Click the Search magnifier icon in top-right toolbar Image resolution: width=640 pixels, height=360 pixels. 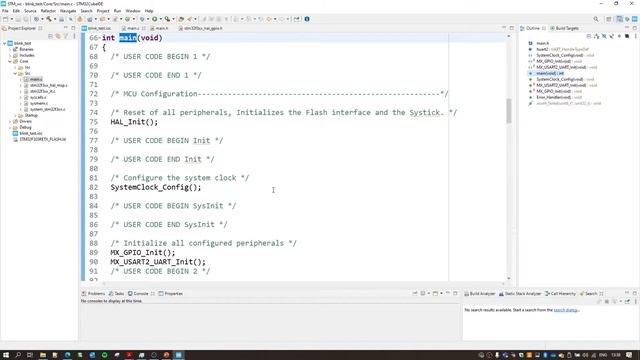tap(596, 19)
